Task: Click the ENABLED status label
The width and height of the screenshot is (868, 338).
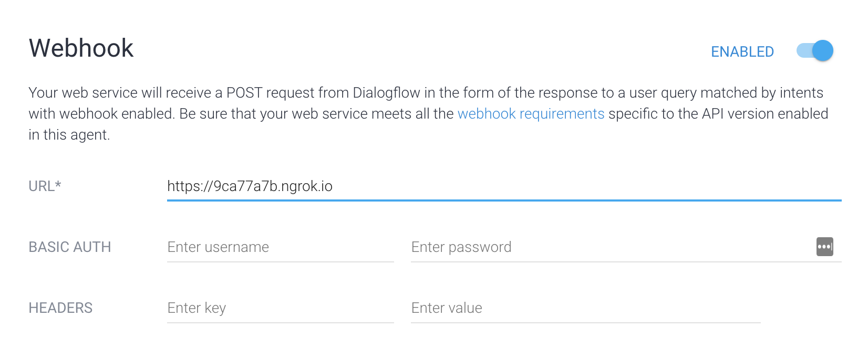Action: [x=742, y=51]
